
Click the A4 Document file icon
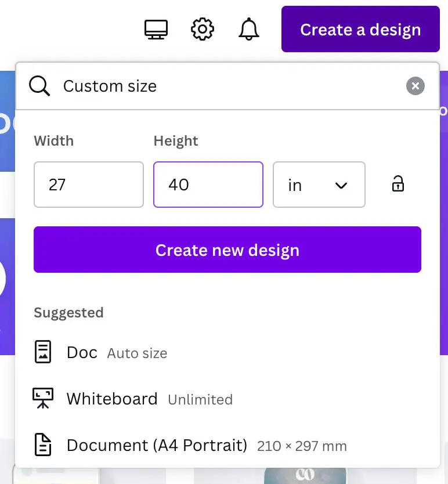(43, 445)
